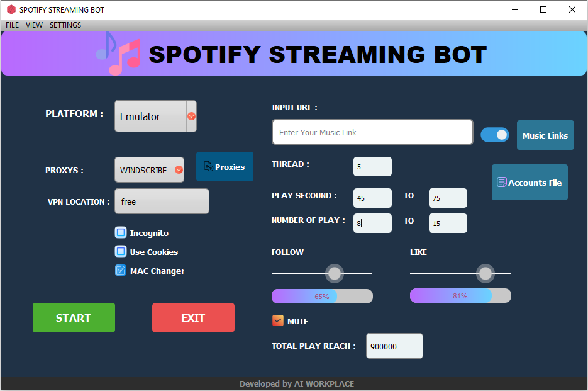Click the Play Second maximum field 75
Viewport: 588px width, 391px height.
448,198
